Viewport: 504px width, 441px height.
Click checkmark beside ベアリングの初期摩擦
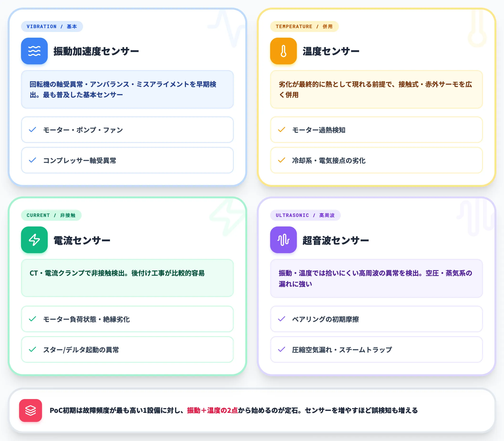click(282, 319)
